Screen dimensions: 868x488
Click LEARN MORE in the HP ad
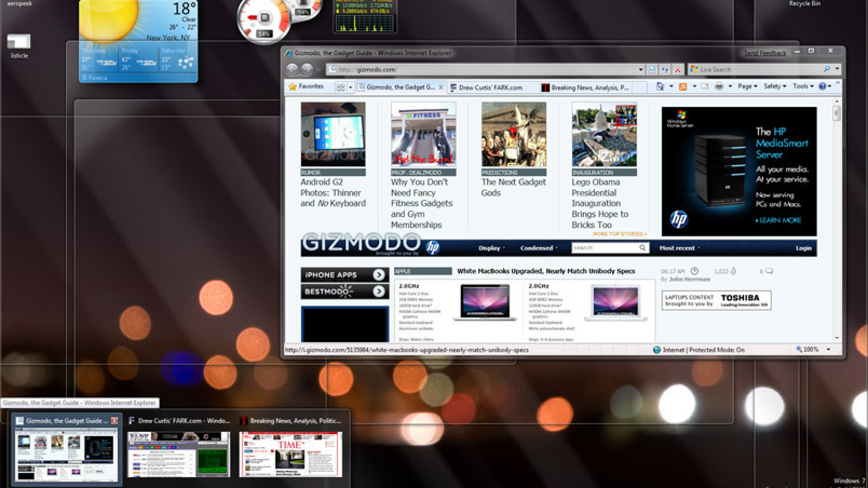[x=778, y=220]
